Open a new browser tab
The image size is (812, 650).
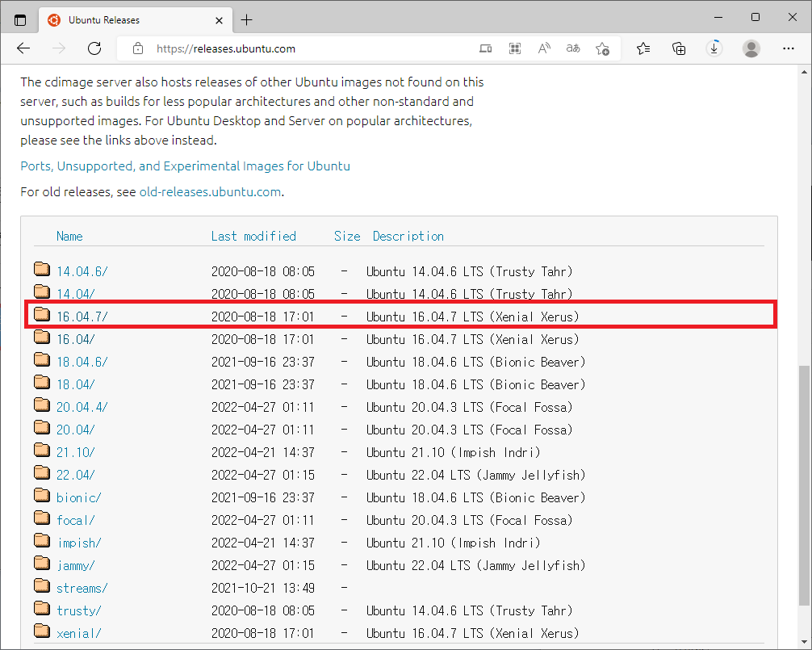(247, 20)
